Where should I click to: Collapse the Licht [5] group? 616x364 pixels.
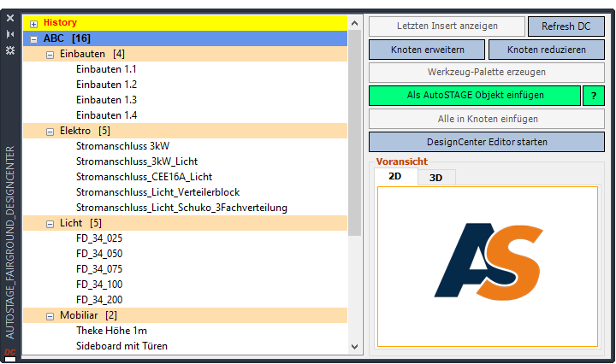(50, 224)
